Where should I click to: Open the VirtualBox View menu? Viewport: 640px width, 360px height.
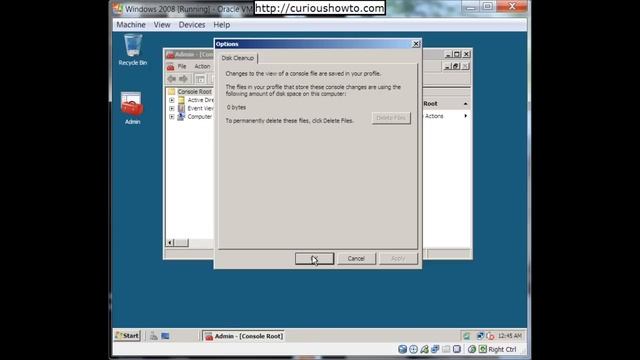tap(162, 24)
